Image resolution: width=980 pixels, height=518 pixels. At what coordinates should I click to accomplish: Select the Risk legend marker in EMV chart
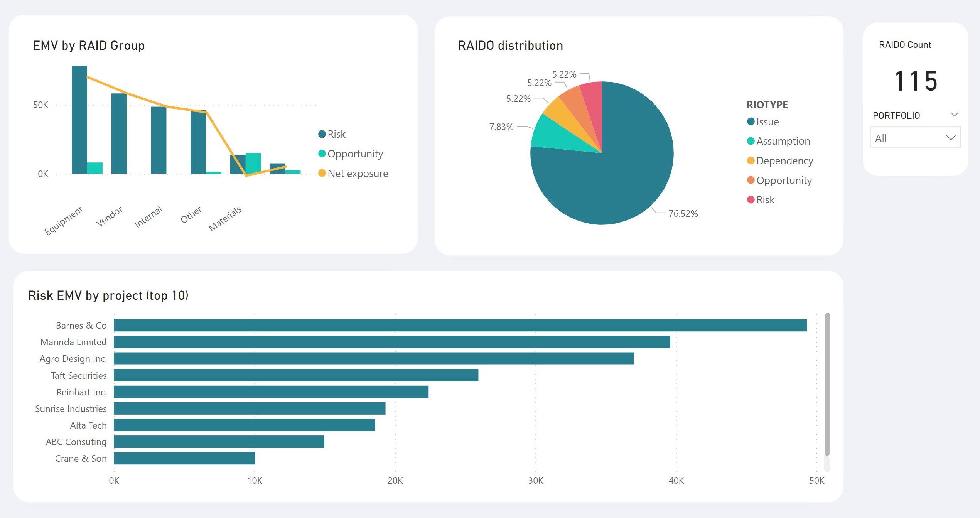click(322, 134)
